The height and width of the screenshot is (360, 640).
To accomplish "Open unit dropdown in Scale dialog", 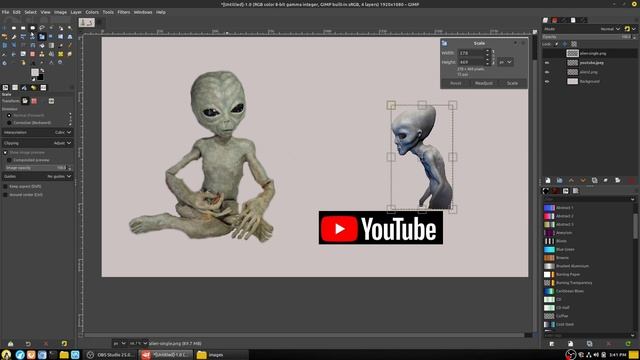I will pyautogui.click(x=506, y=62).
